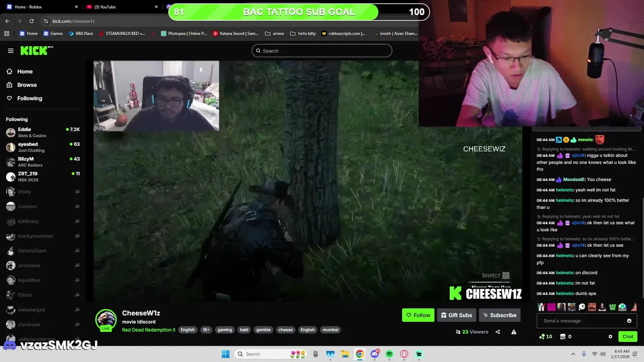Pick the skull emote
This screenshot has height=362, width=644.
(x=582, y=307)
